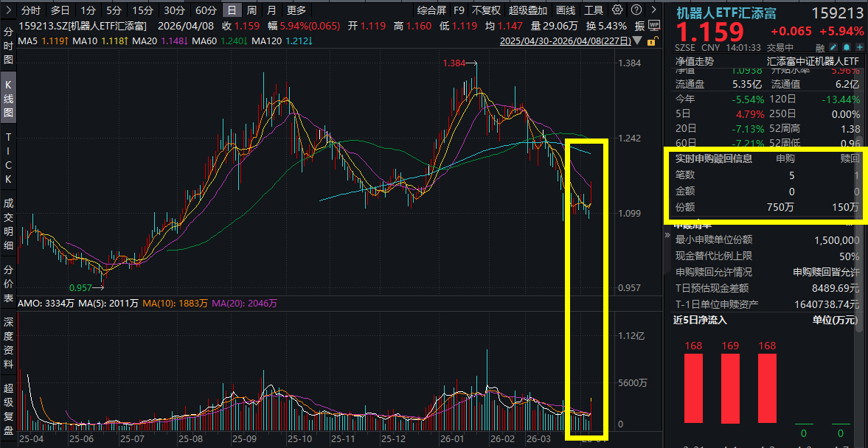Expand the 更多 periods dropdown
This screenshot has height=448, width=868.
pyautogui.click(x=296, y=10)
